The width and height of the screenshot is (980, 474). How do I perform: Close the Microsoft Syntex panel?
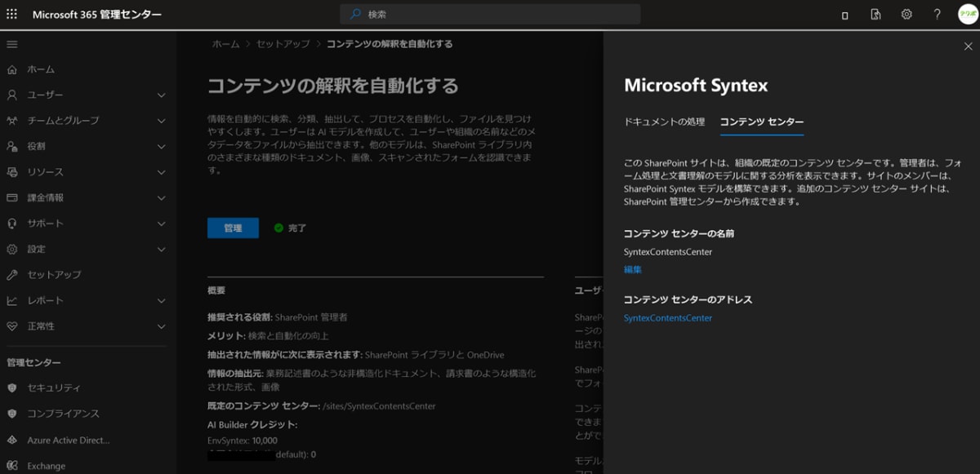tap(968, 47)
